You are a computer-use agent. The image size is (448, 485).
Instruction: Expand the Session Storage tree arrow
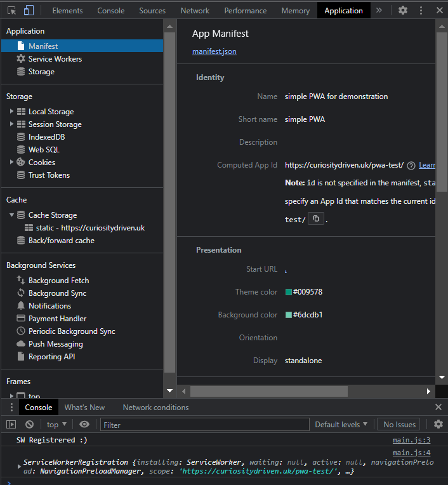(11, 124)
